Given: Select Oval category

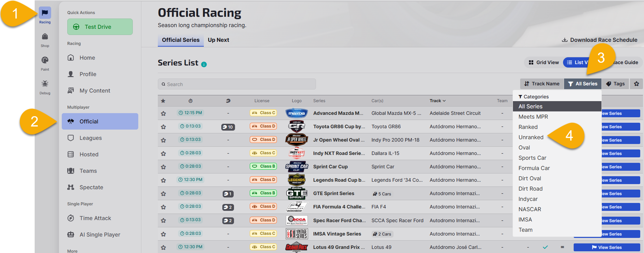Looking at the screenshot, I should pos(557,147).
